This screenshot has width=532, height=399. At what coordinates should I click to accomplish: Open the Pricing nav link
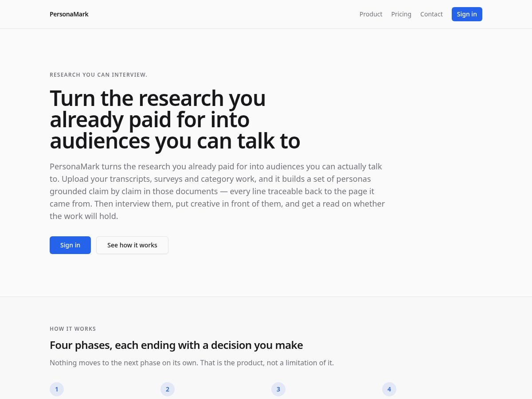point(401,14)
